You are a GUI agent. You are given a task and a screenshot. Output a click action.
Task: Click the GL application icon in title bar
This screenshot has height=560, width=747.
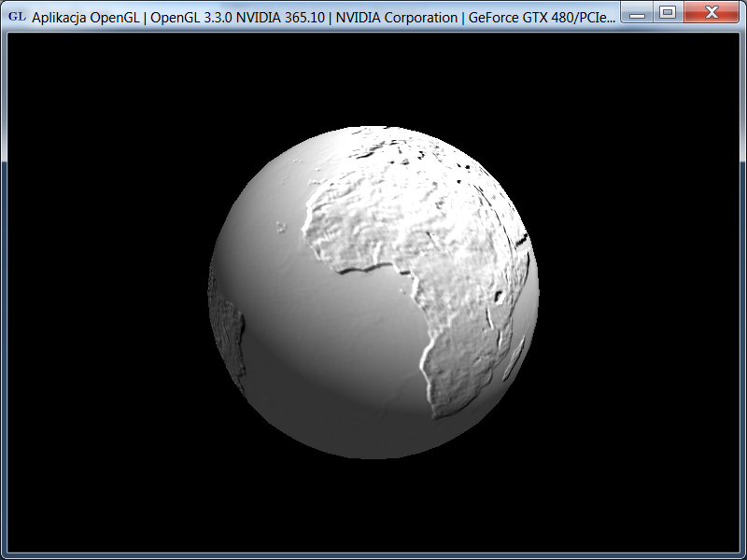pyautogui.click(x=17, y=16)
